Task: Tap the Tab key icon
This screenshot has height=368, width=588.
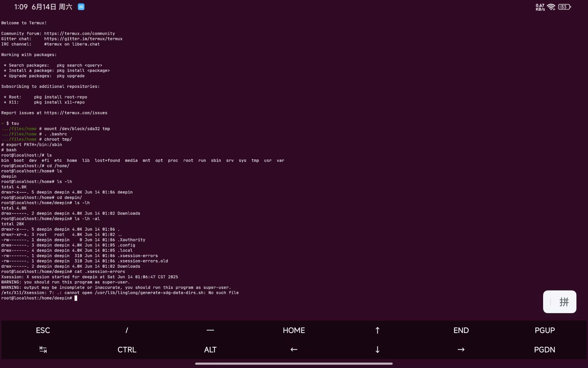Action: coord(43,350)
